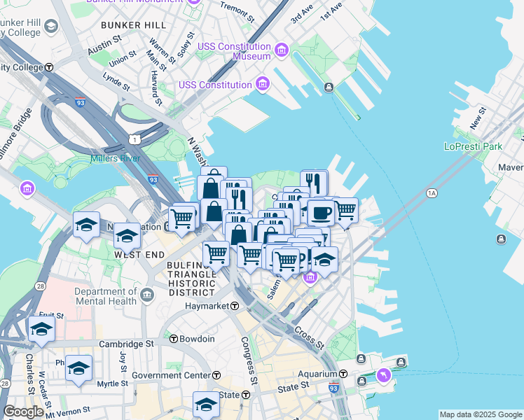Select the Government Center label

(172, 375)
